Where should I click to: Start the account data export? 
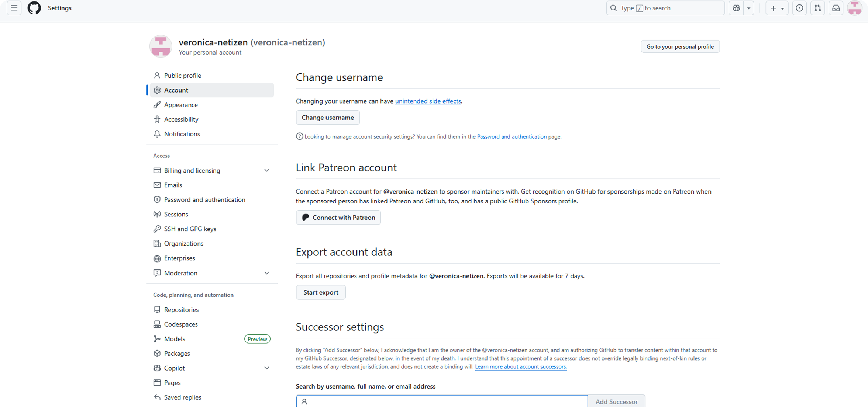pyautogui.click(x=321, y=292)
